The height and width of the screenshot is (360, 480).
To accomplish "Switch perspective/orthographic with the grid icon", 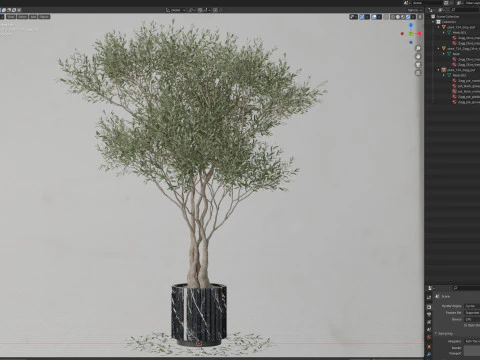I will pos(418,73).
